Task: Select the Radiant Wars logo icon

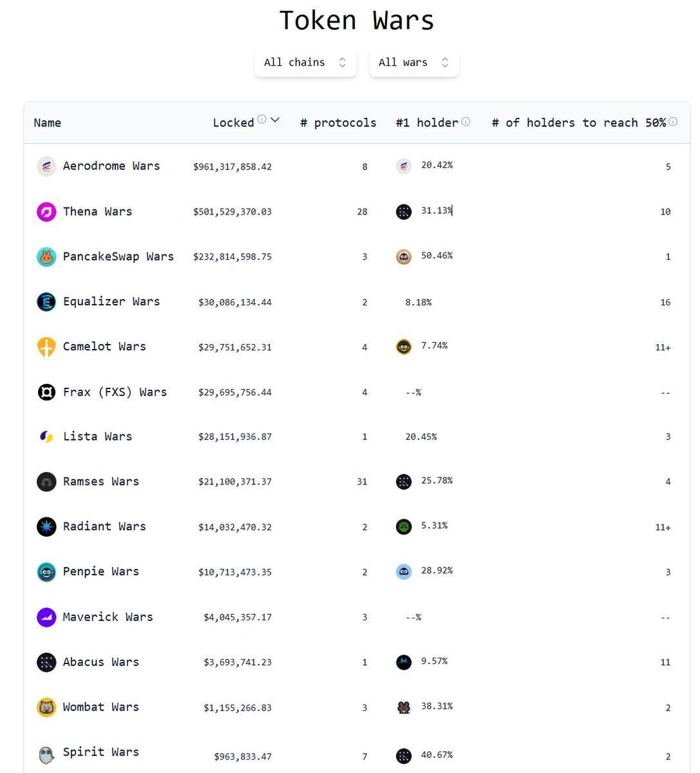Action: coord(46,526)
